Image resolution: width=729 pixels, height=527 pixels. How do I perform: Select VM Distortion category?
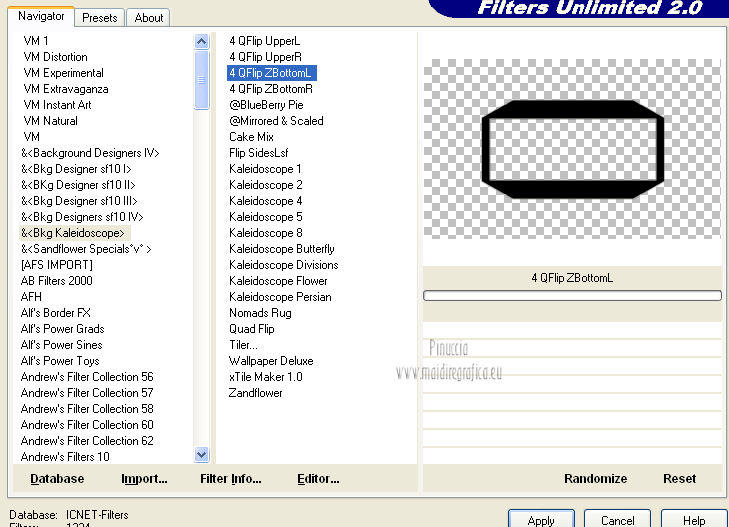tap(55, 57)
